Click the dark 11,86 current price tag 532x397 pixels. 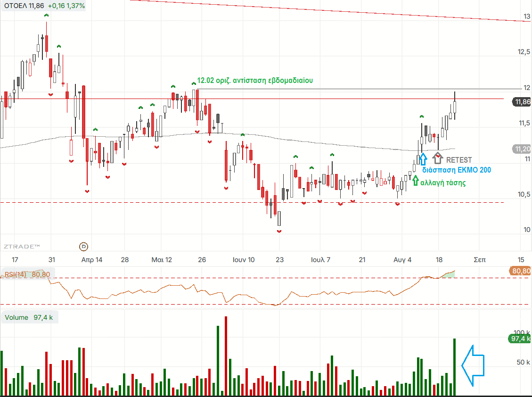[522, 102]
